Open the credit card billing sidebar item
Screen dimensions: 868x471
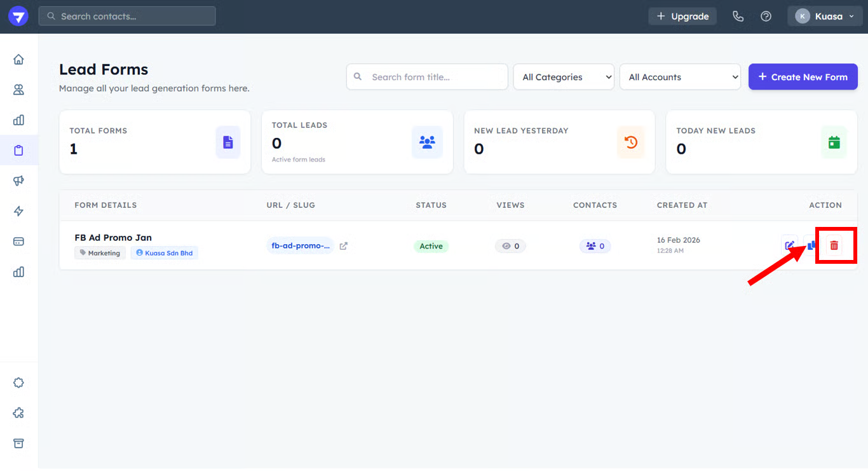(x=18, y=242)
